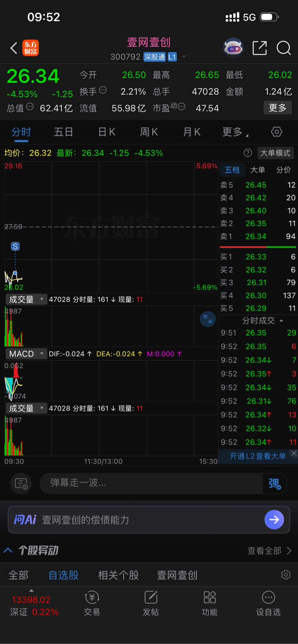The image size is (298, 644).
Task: Open 开通L2查看大单 link
Action: tap(258, 456)
